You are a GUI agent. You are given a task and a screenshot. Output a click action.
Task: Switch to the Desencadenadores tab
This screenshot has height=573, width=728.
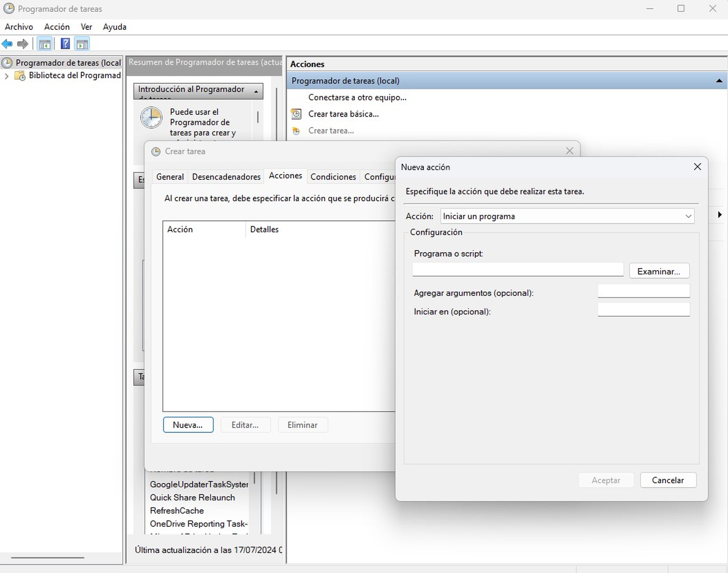pyautogui.click(x=226, y=177)
